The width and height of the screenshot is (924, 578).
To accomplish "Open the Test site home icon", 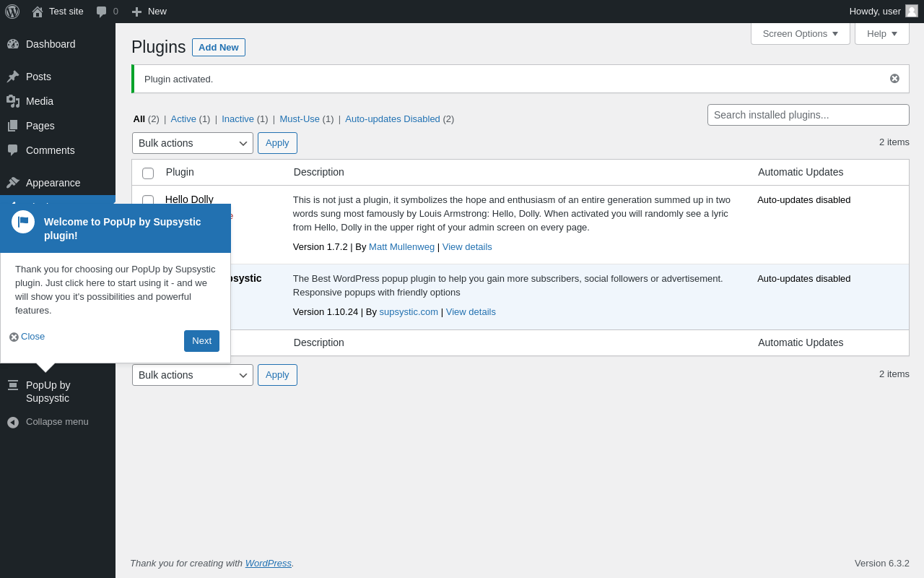I will [38, 12].
